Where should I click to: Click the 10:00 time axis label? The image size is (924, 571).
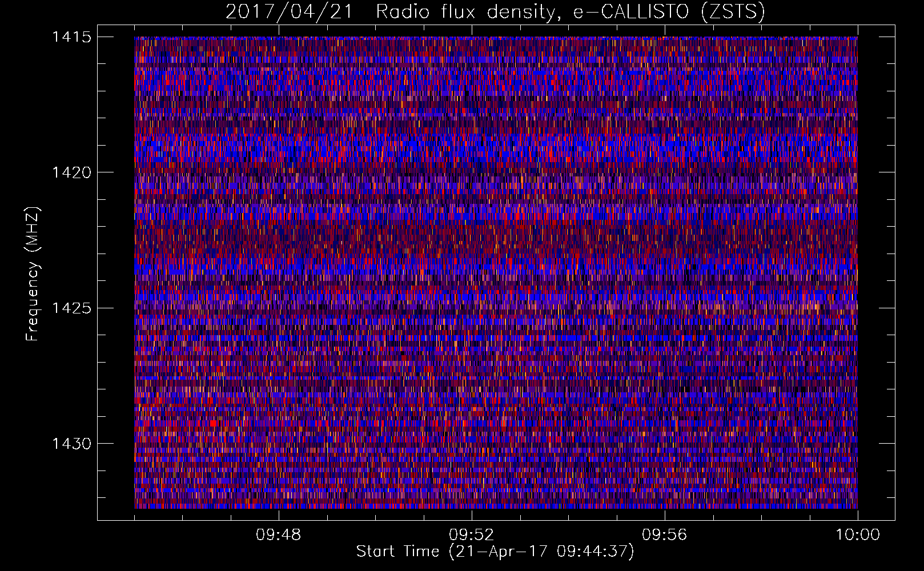click(x=858, y=535)
